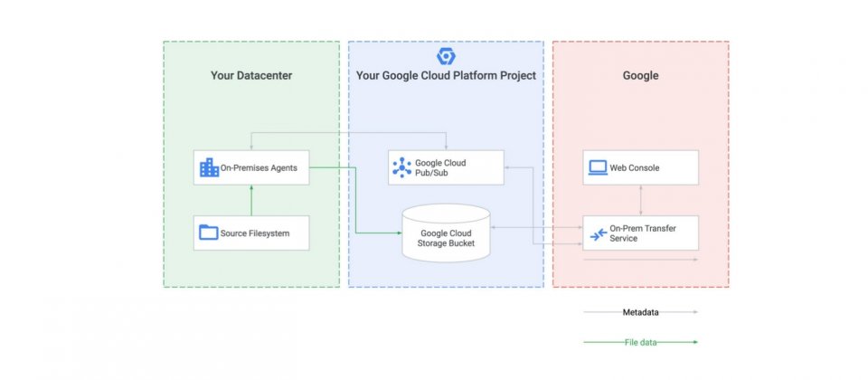The width and height of the screenshot is (868, 380).
Task: Click the Source Filesystem folder icon
Action: (209, 233)
